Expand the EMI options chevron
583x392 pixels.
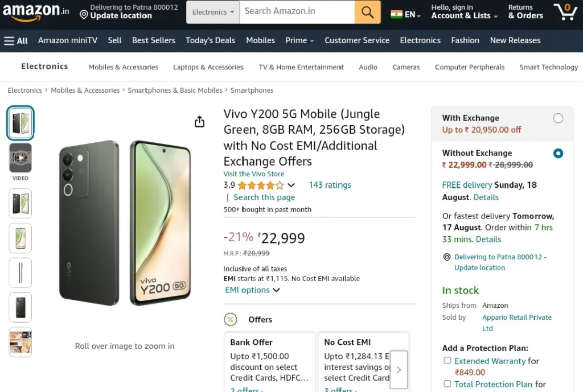pos(276,290)
